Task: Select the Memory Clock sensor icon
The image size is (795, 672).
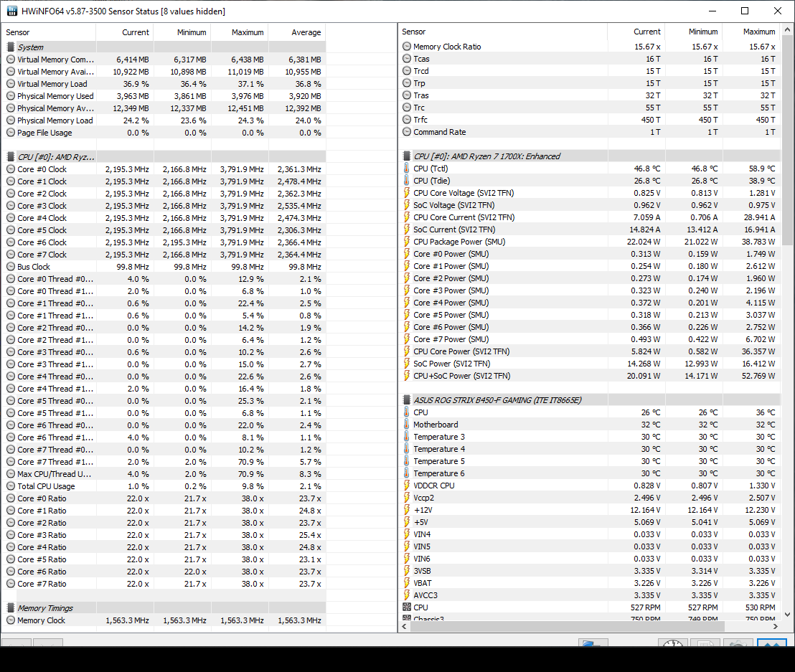Action: [x=11, y=620]
